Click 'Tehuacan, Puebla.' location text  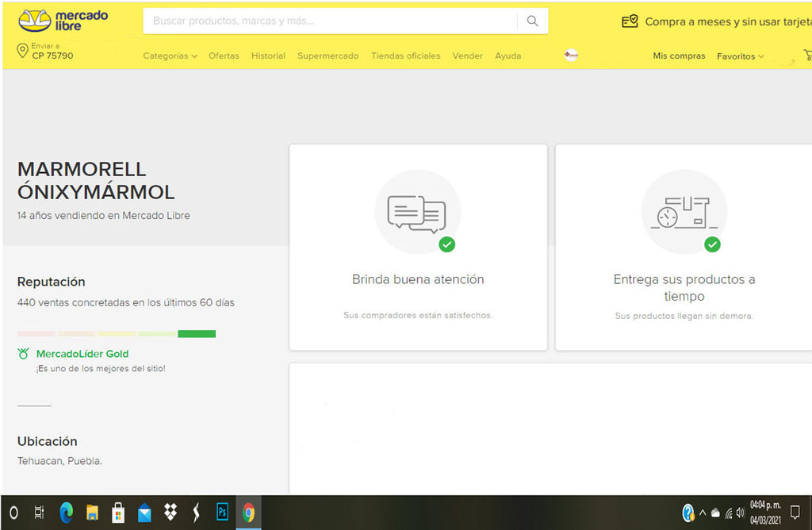[59, 461]
